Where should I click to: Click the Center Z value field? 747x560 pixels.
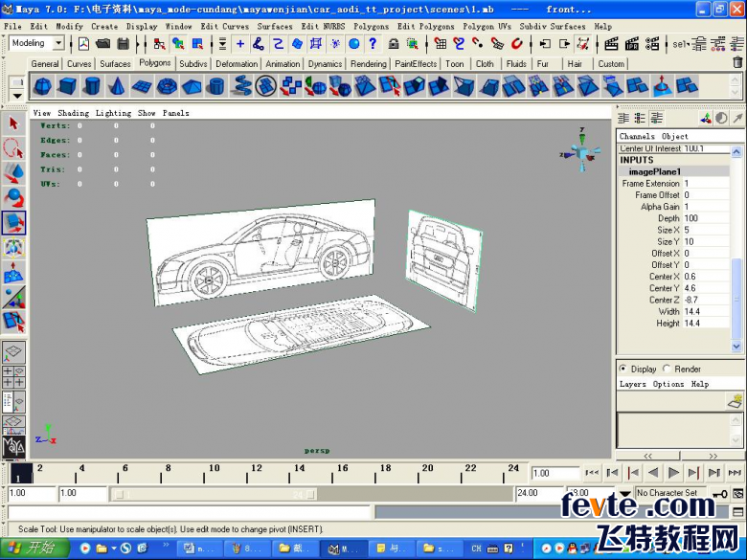(707, 300)
